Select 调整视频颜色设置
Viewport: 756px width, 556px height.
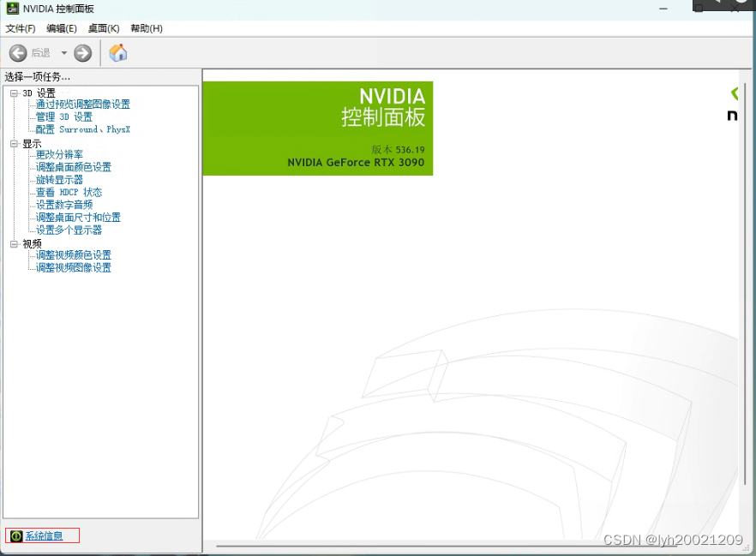74,255
